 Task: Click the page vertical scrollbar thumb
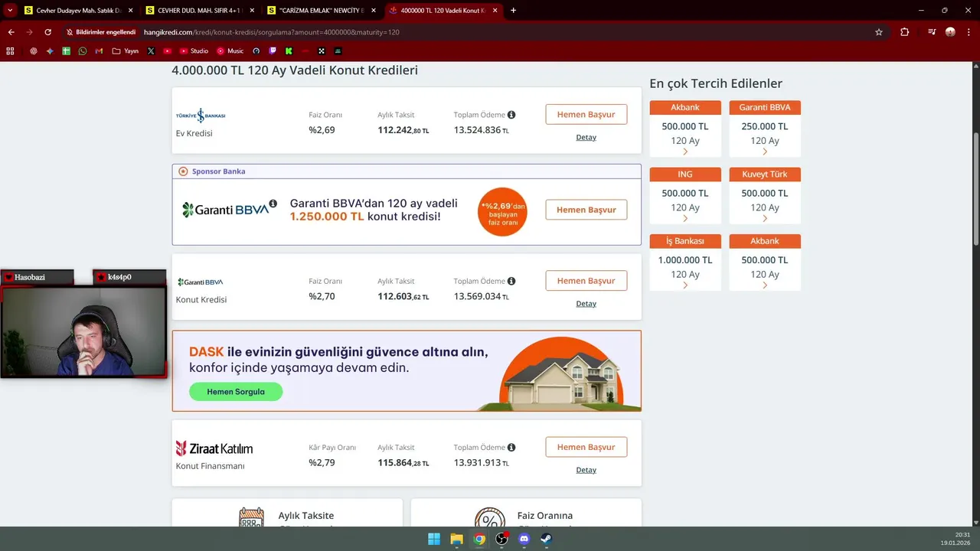[x=975, y=189]
